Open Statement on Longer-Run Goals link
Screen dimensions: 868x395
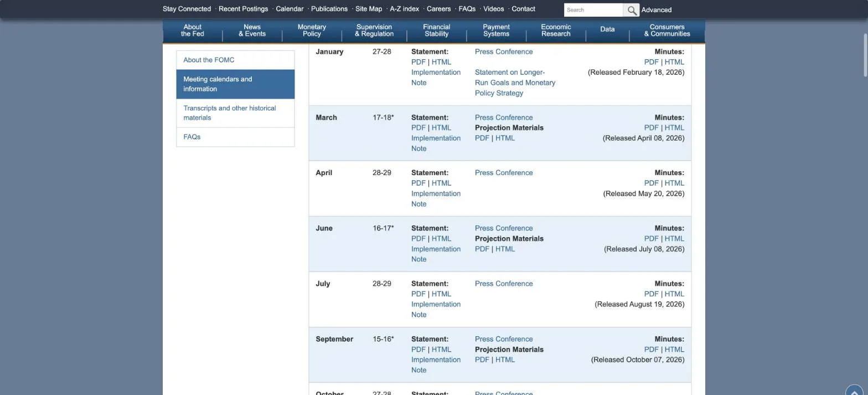(515, 83)
